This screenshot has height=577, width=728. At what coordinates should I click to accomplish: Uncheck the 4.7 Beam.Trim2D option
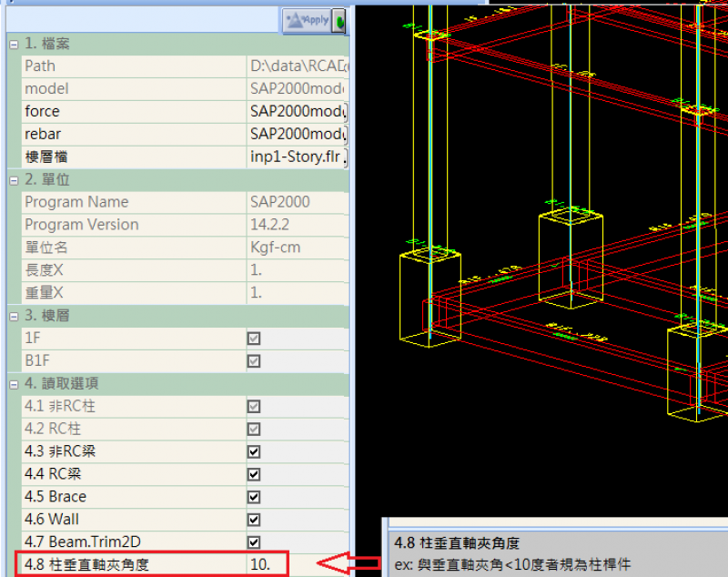click(254, 542)
